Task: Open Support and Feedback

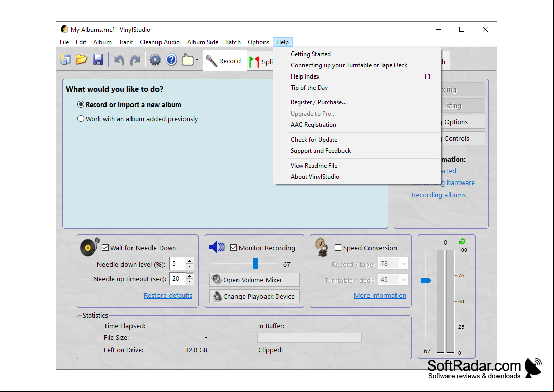Action: 357,151
